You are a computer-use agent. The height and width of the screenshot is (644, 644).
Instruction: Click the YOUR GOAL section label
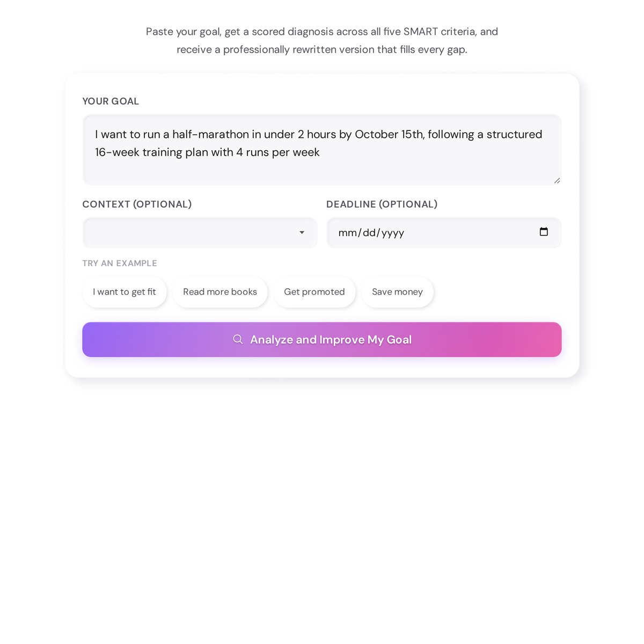pyautogui.click(x=111, y=101)
